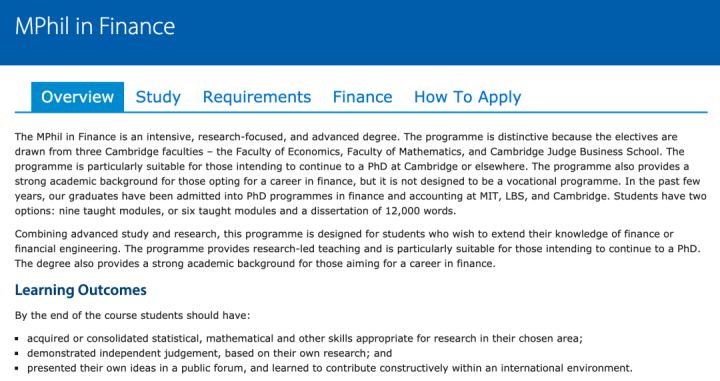The height and width of the screenshot is (381, 720).
Task: Click the 'demonstrated independent judgement' bullet text
Action: (x=209, y=353)
